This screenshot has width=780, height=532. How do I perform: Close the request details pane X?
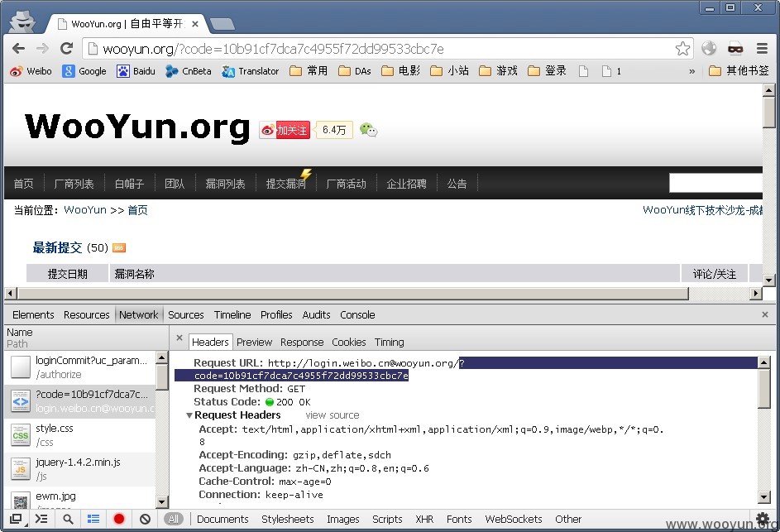[179, 338]
